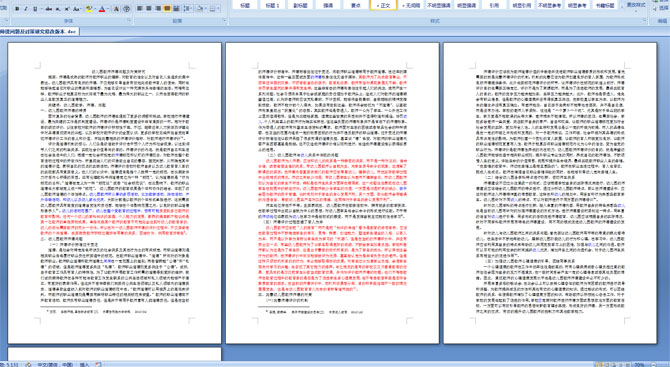Apply strikethrough to text
Screen dimensions: 670x367
point(49,9)
